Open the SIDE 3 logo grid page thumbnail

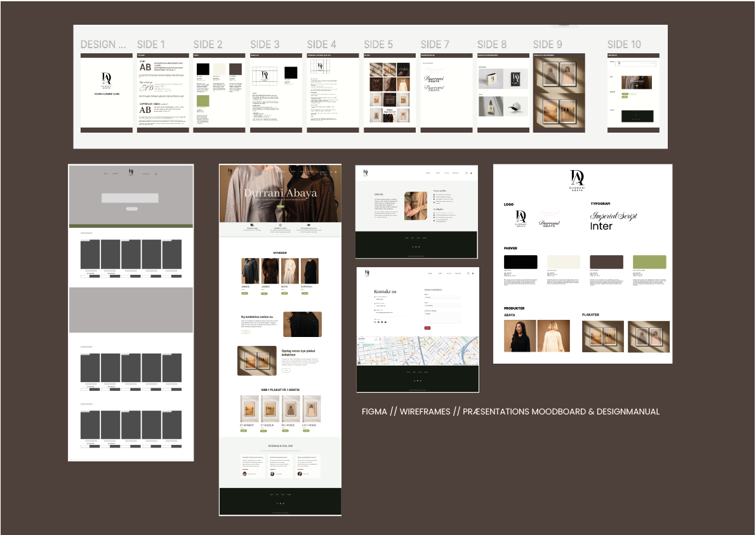(x=276, y=93)
